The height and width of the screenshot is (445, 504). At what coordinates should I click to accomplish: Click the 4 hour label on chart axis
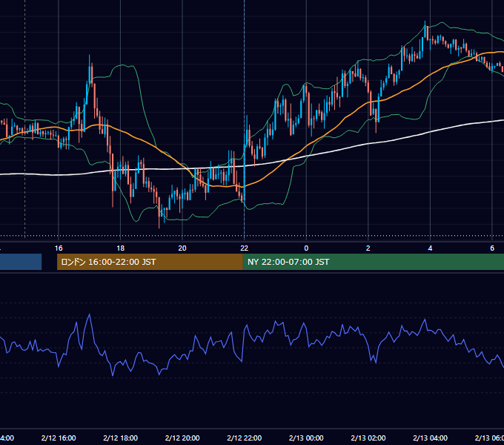pyautogui.click(x=430, y=248)
